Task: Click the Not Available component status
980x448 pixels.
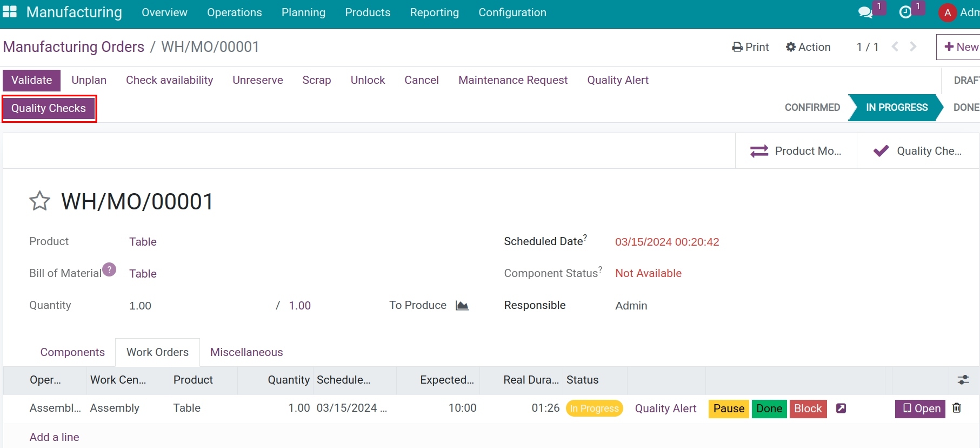Action: 648,273
